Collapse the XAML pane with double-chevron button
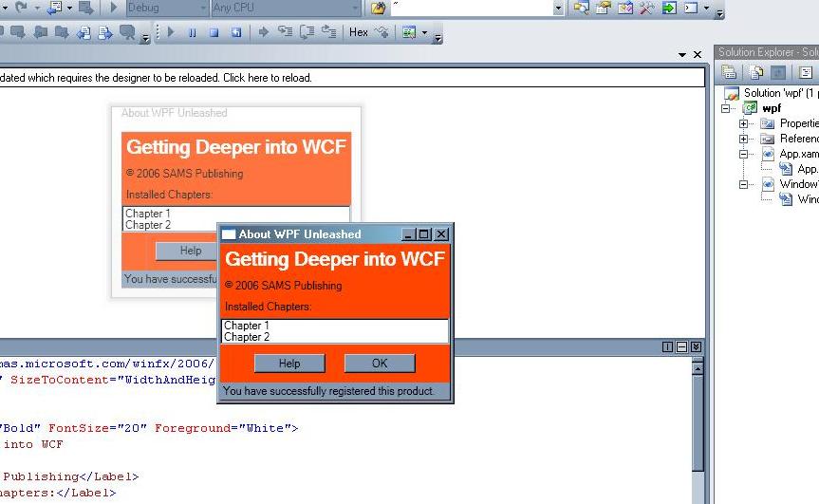This screenshot has width=819, height=504. click(696, 346)
